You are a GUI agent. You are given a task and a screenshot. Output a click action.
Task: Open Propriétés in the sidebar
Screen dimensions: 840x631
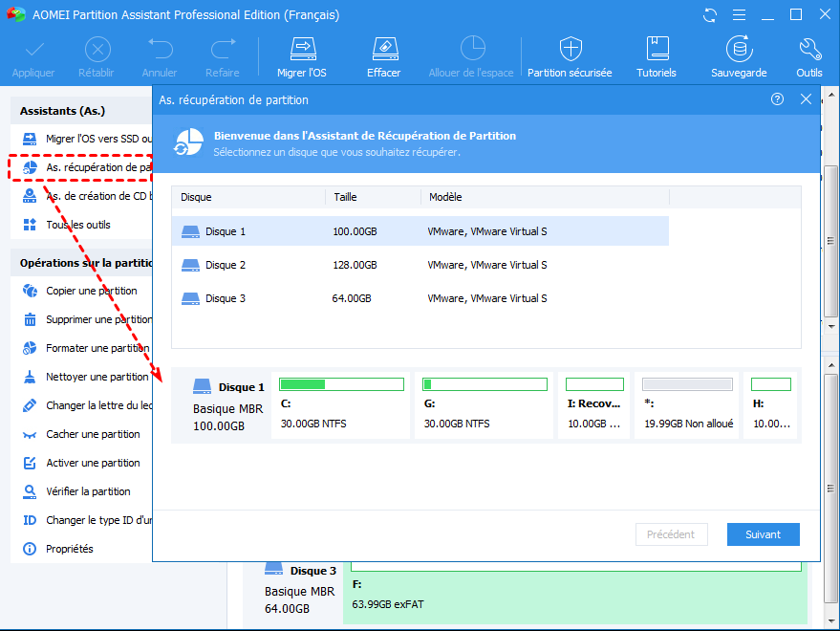tap(58, 549)
